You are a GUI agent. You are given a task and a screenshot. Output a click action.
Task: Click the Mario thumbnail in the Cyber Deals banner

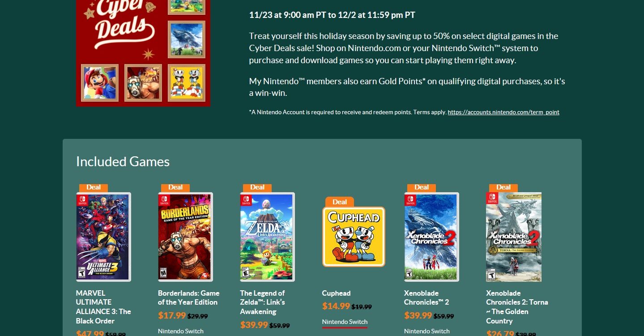(x=100, y=83)
